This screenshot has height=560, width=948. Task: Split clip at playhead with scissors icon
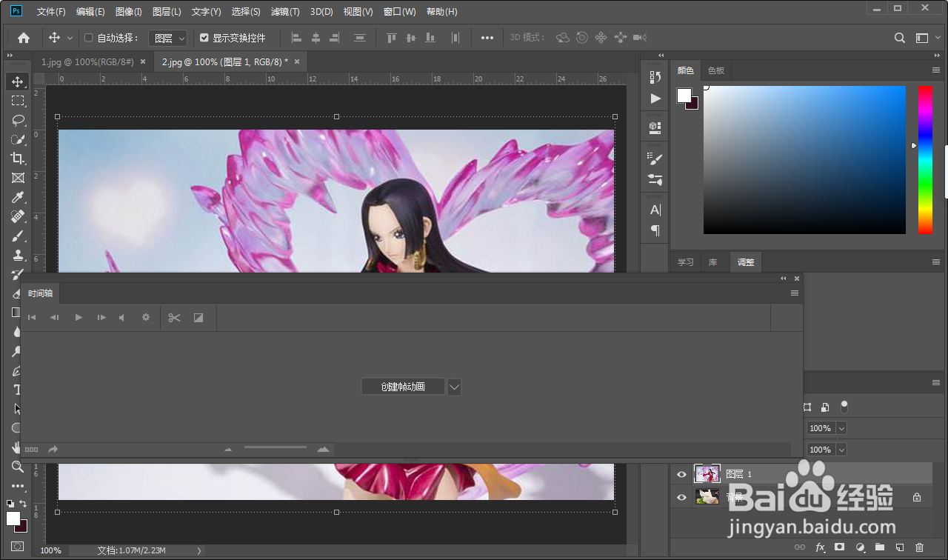(174, 318)
